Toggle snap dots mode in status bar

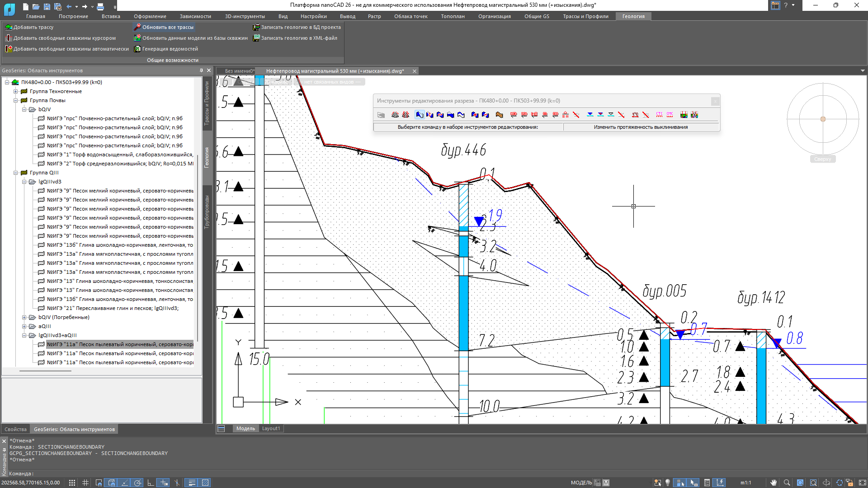point(72,483)
